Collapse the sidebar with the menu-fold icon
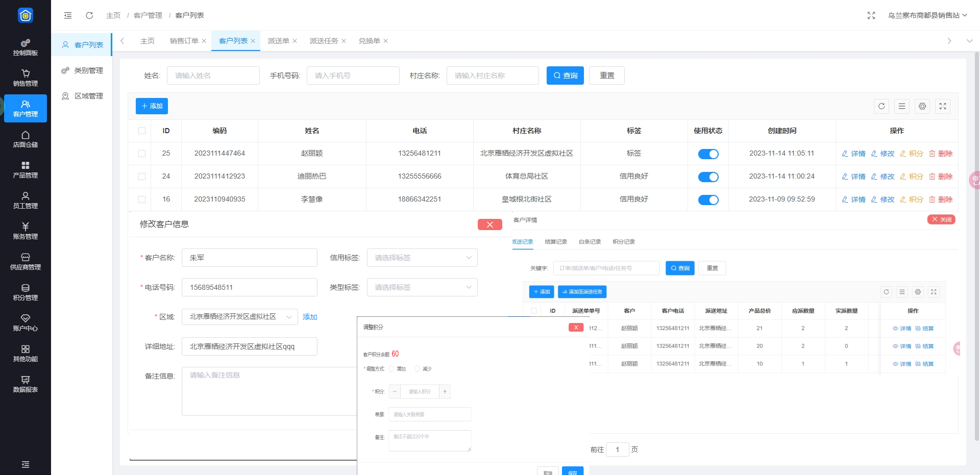The width and height of the screenshot is (980, 475). 68,15
